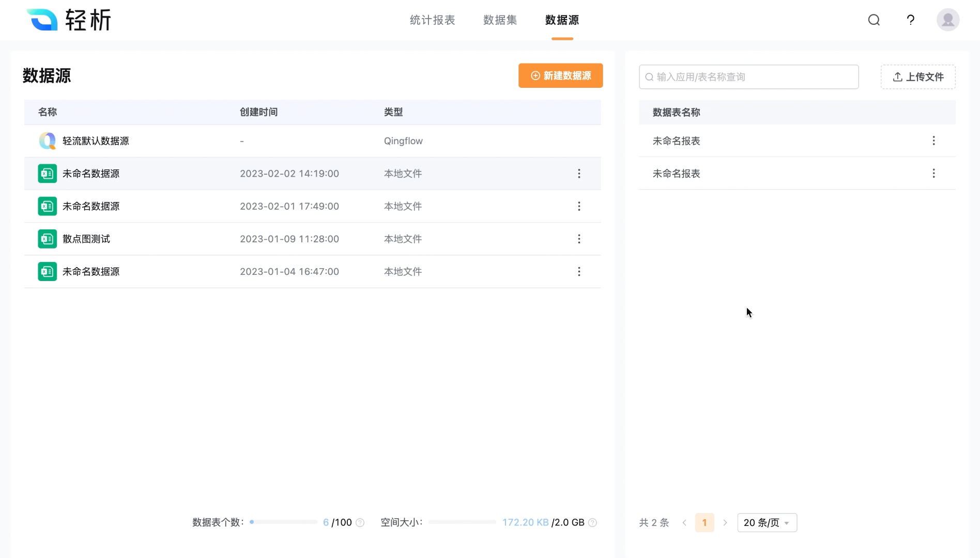980x558 pixels.
Task: Focus the 输入应用/表名称查询 search field
Action: (748, 76)
